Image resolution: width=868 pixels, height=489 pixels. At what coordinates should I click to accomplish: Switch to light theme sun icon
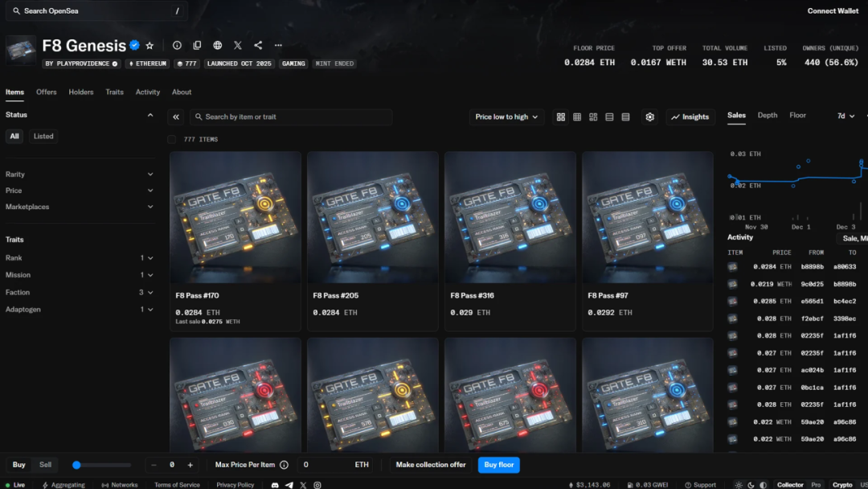pyautogui.click(x=739, y=485)
